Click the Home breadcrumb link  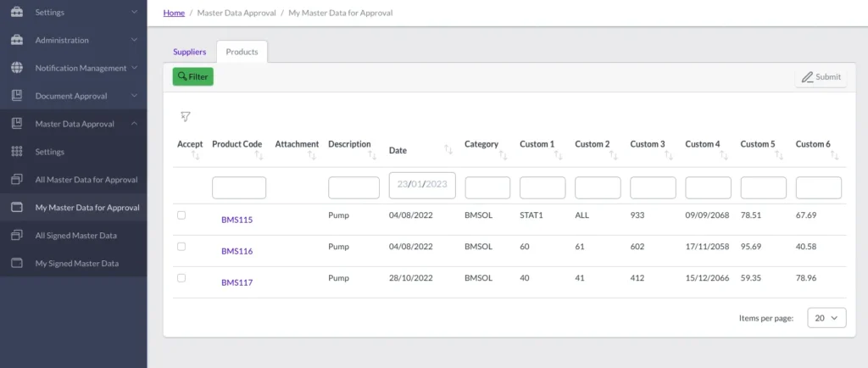[x=174, y=13]
